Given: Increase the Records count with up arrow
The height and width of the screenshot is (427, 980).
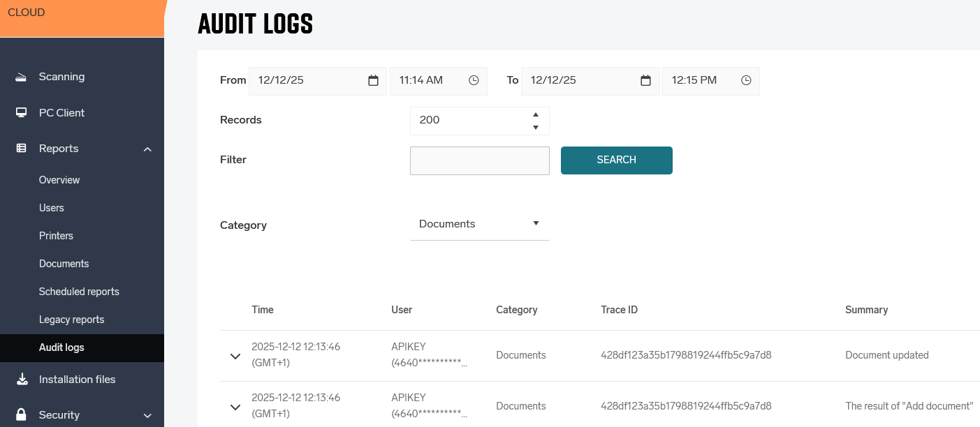Looking at the screenshot, I should tap(535, 114).
